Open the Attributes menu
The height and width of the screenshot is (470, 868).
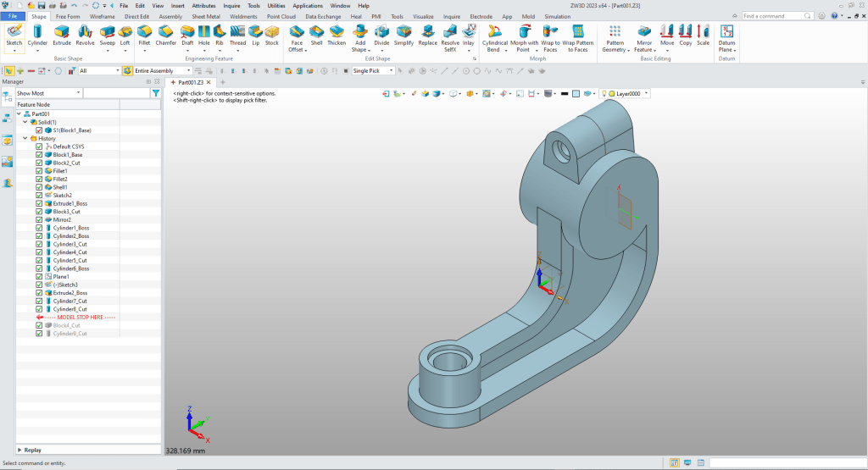(x=203, y=5)
